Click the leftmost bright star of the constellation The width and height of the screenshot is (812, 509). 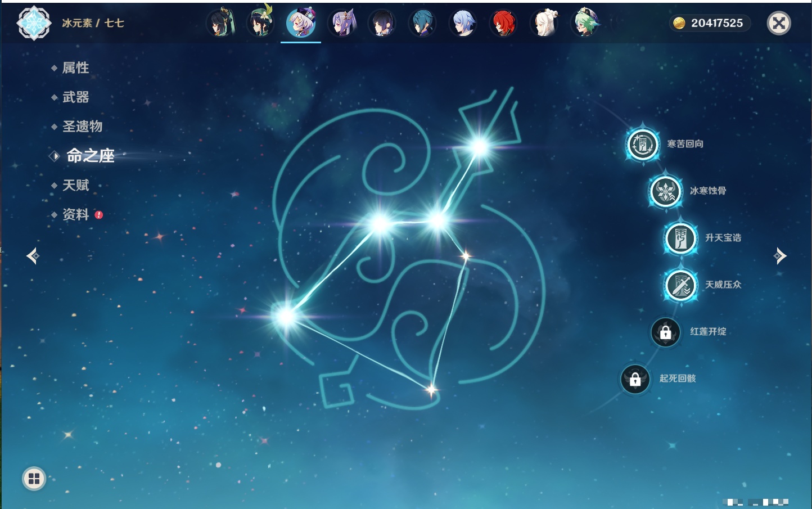point(286,316)
